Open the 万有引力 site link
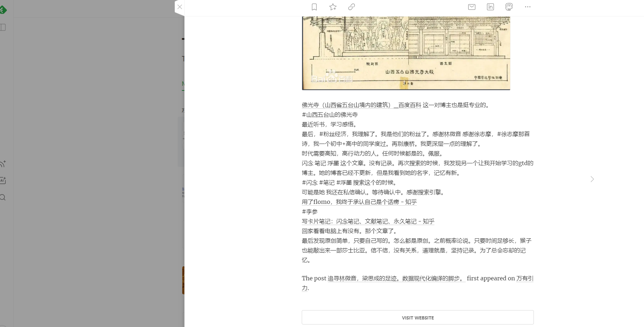 tap(525, 279)
